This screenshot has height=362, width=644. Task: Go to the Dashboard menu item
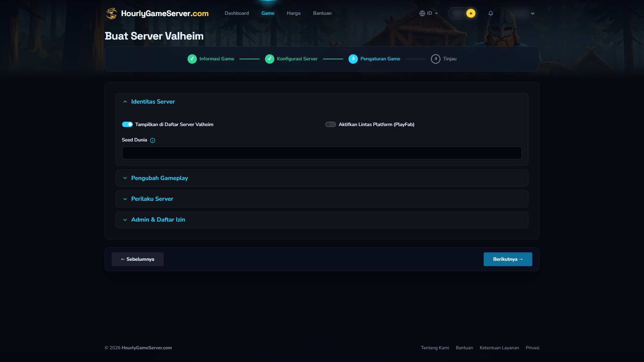click(x=237, y=13)
